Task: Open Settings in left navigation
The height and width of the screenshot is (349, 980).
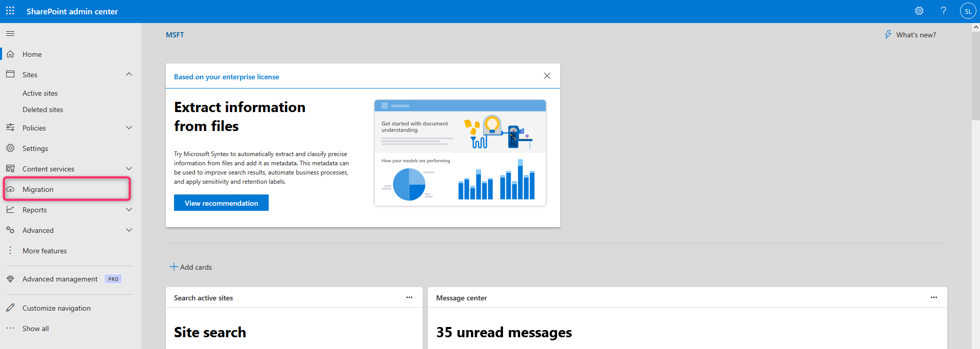Action: [x=35, y=148]
